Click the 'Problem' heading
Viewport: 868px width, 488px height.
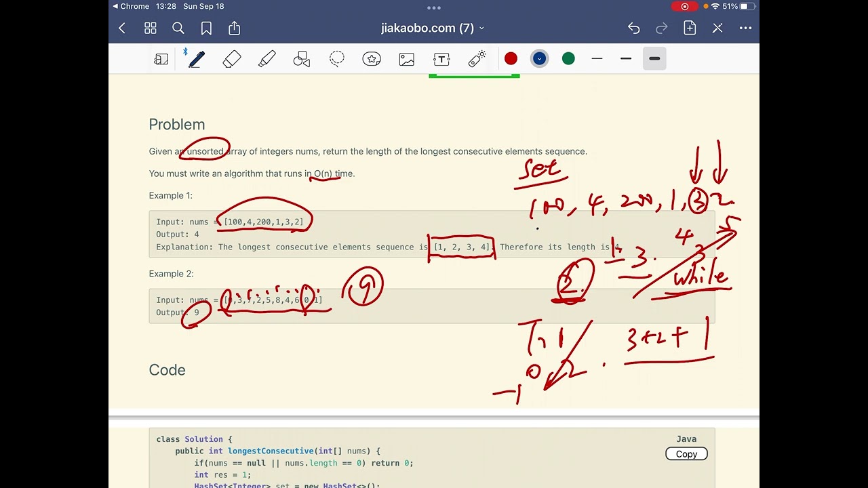pos(177,125)
